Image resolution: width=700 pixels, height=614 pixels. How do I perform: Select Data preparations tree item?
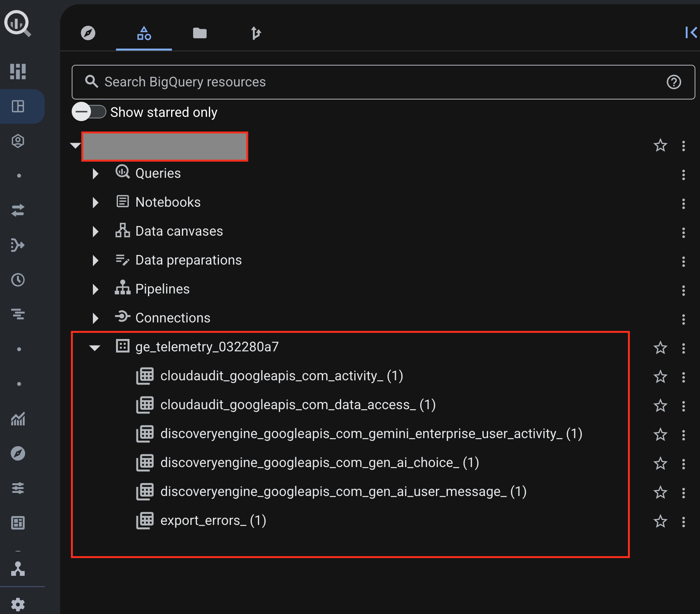[x=188, y=260]
